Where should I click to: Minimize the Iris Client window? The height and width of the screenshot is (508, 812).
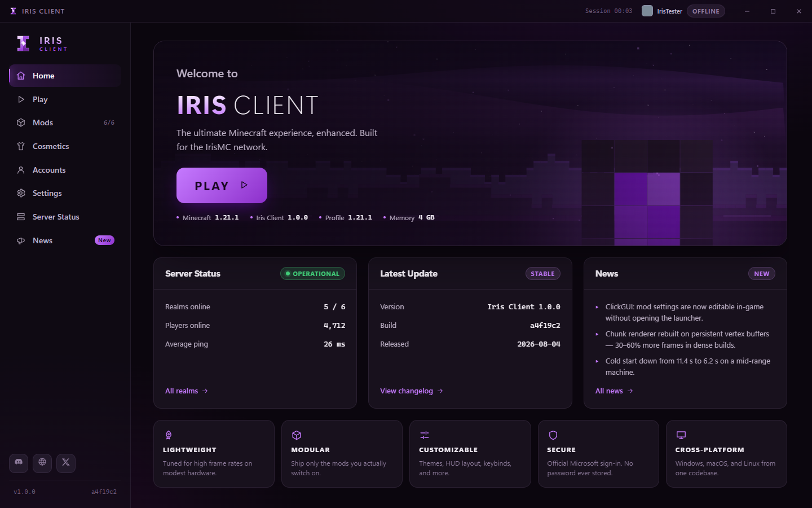point(747,11)
